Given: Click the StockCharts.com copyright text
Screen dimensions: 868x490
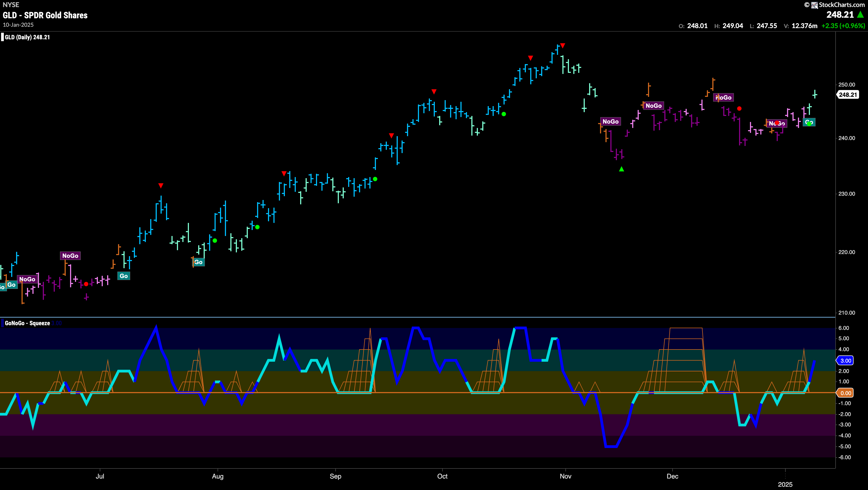Looking at the screenshot, I should click(x=834, y=5).
